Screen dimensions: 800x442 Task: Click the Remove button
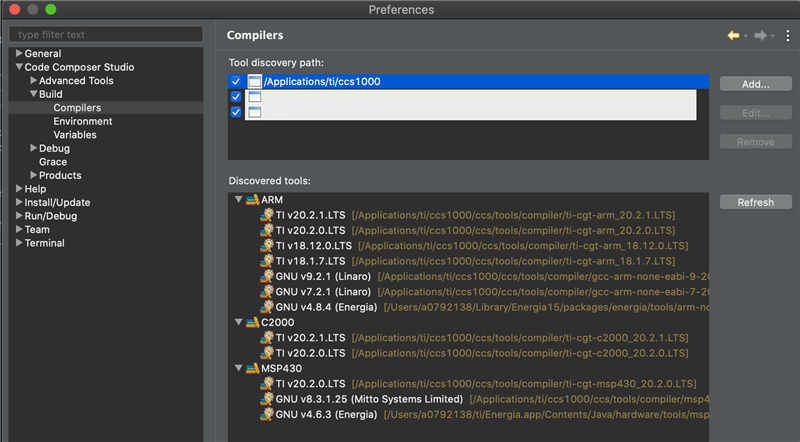click(x=756, y=142)
